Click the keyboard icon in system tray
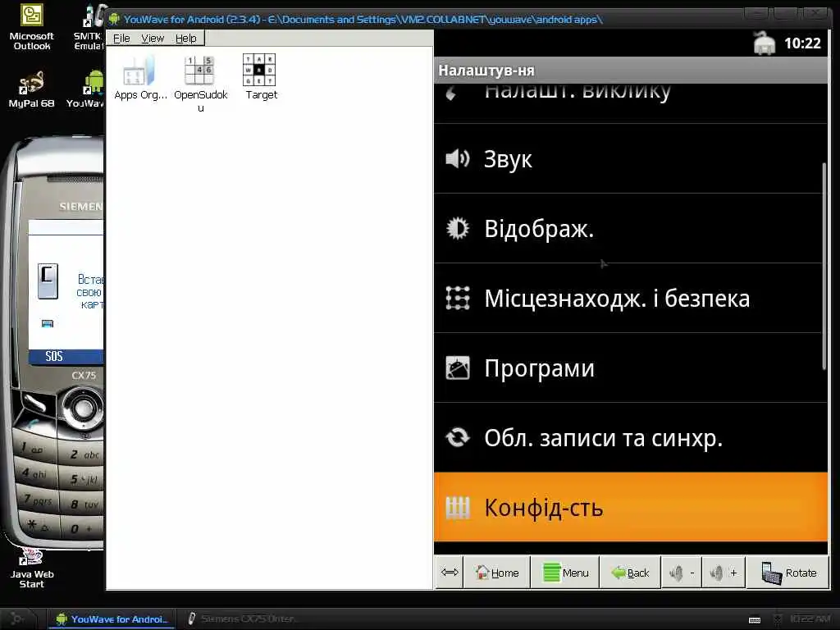This screenshot has height=630, width=840. coord(755,620)
